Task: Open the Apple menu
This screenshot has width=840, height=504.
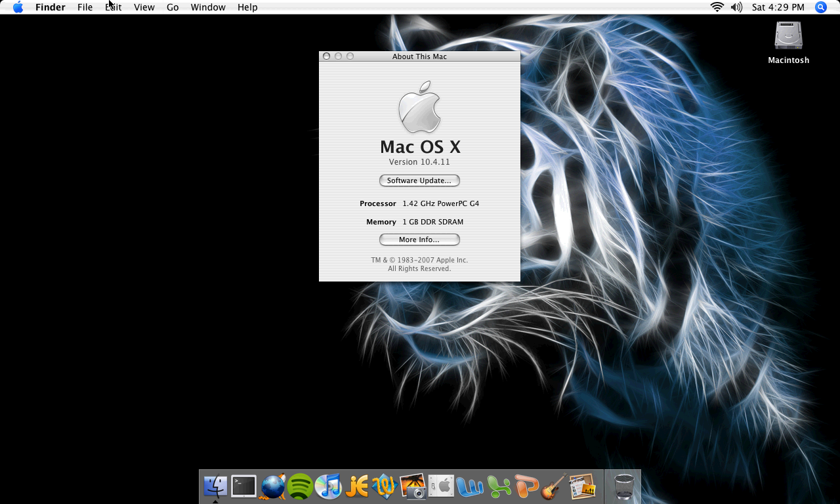Action: click(18, 7)
